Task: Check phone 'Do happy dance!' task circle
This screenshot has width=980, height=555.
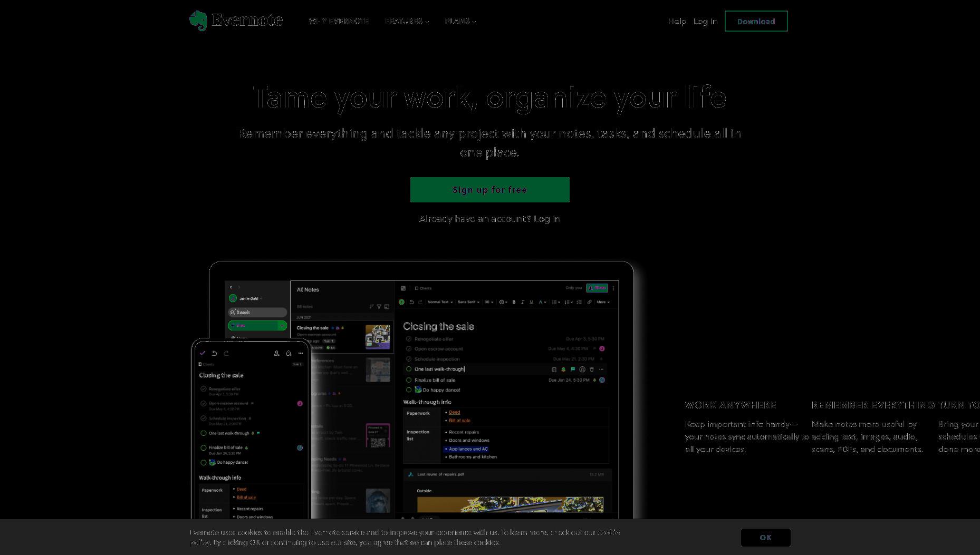Action: pos(204,462)
